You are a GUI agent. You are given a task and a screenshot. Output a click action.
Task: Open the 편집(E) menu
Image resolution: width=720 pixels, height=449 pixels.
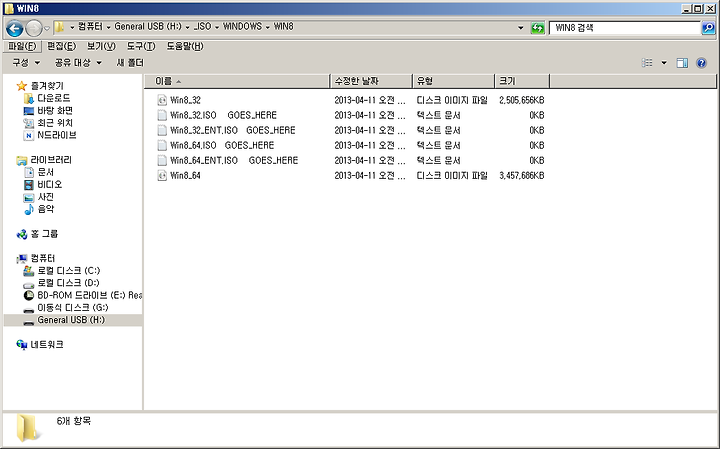(62, 46)
